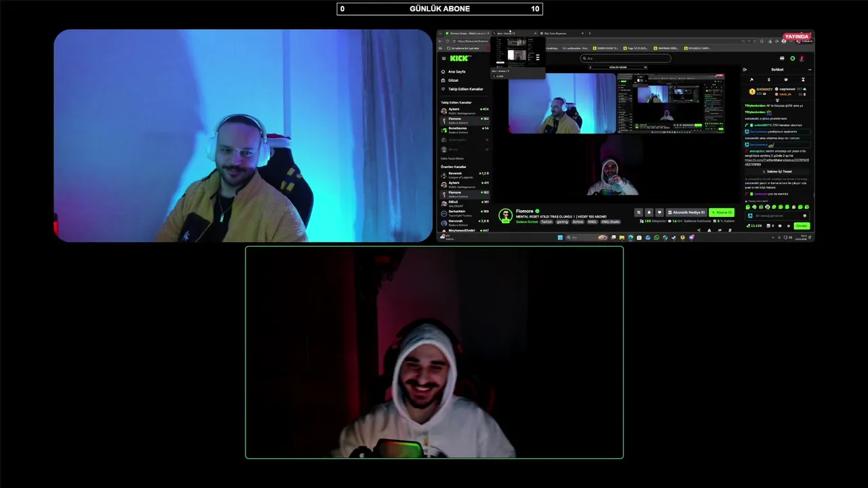Open ElEsS in recommended channels
Image resolution: width=868 pixels, height=488 pixels.
coord(464,204)
